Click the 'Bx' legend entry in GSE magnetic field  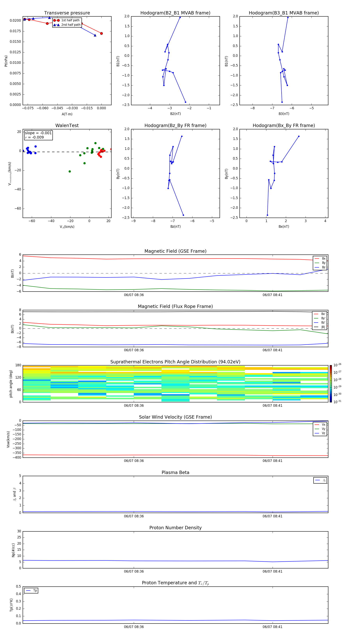320,259
